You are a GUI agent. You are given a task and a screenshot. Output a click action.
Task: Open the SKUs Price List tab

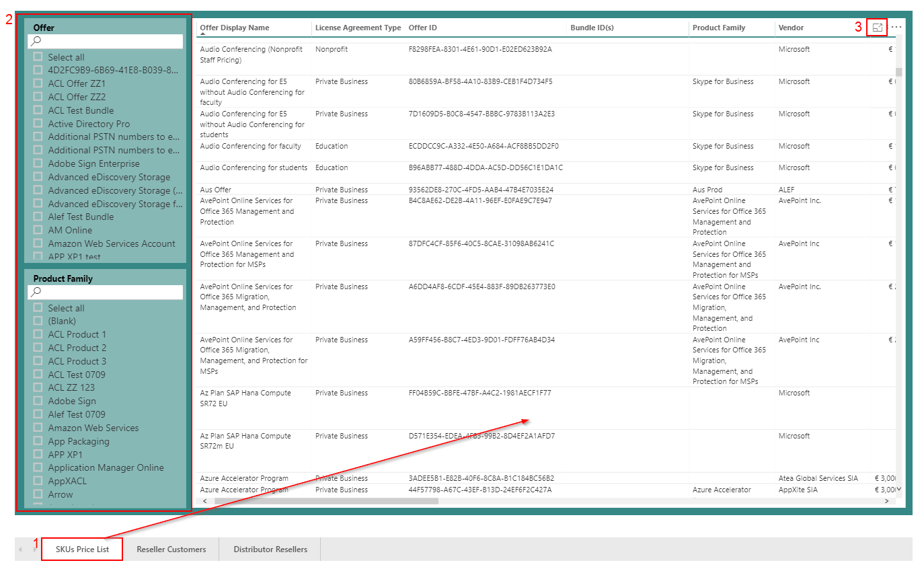click(x=82, y=549)
